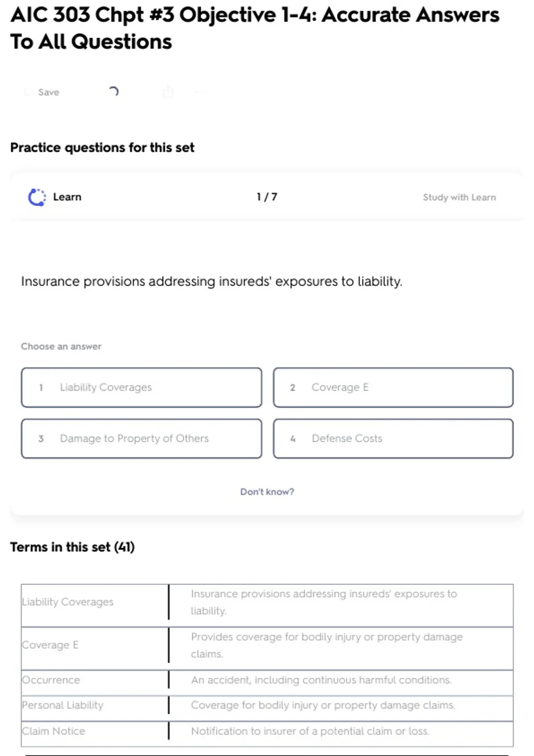Click the Learn mode circular icon
Viewport: 534px width, 756px height.
(37, 197)
